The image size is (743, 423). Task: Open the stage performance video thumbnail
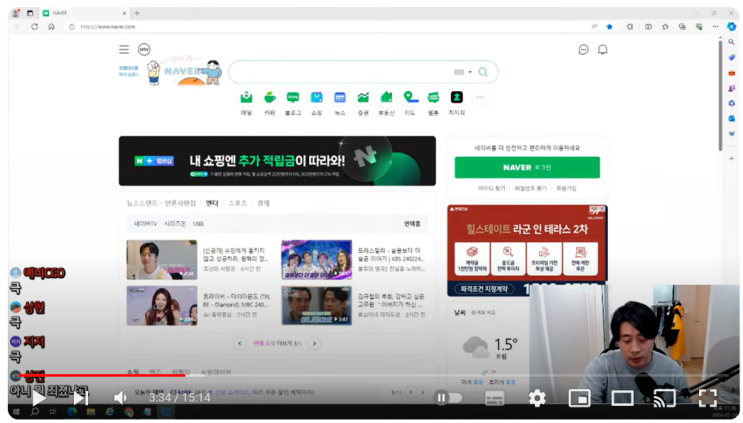tap(317, 260)
